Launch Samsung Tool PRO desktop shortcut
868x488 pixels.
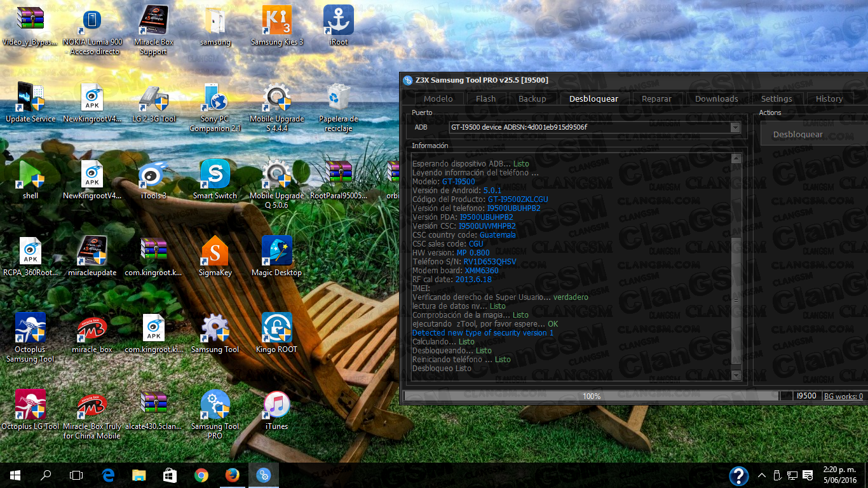point(215,405)
